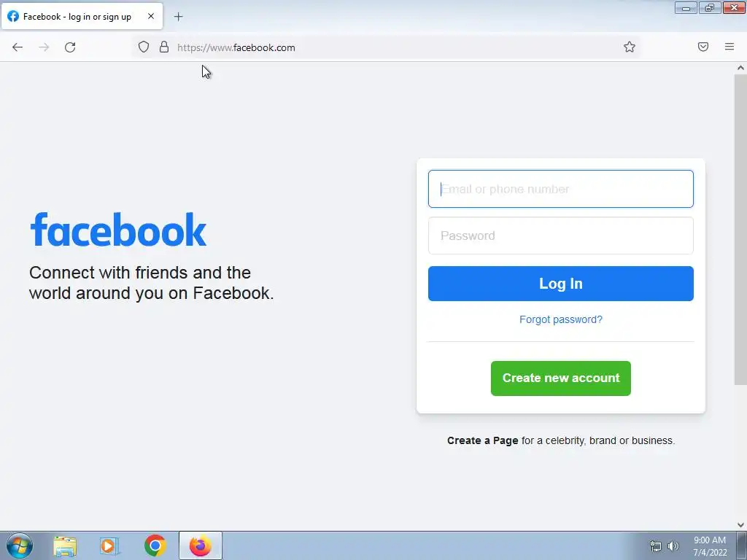Click the scrollbar up arrow
The width and height of the screenshot is (747, 560).
[740, 68]
